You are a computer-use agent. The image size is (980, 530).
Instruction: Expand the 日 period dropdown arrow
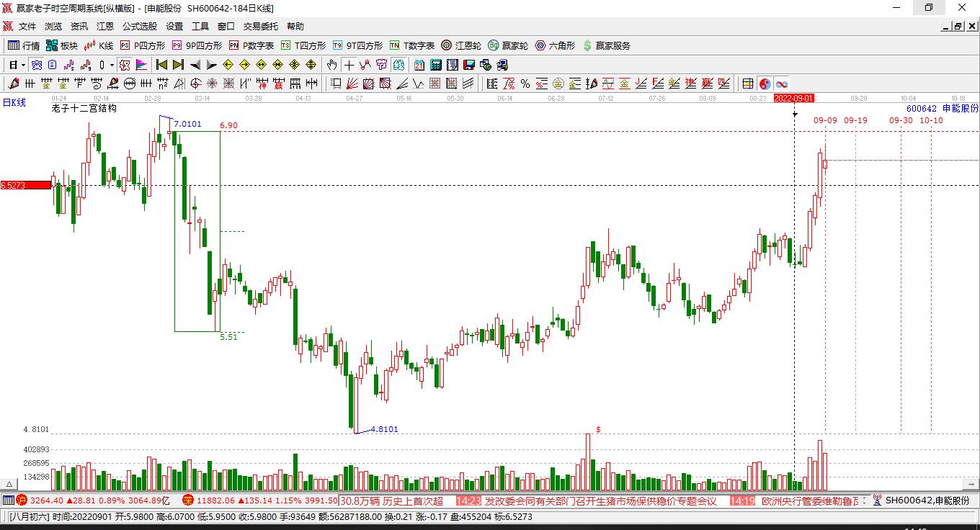click(23, 65)
